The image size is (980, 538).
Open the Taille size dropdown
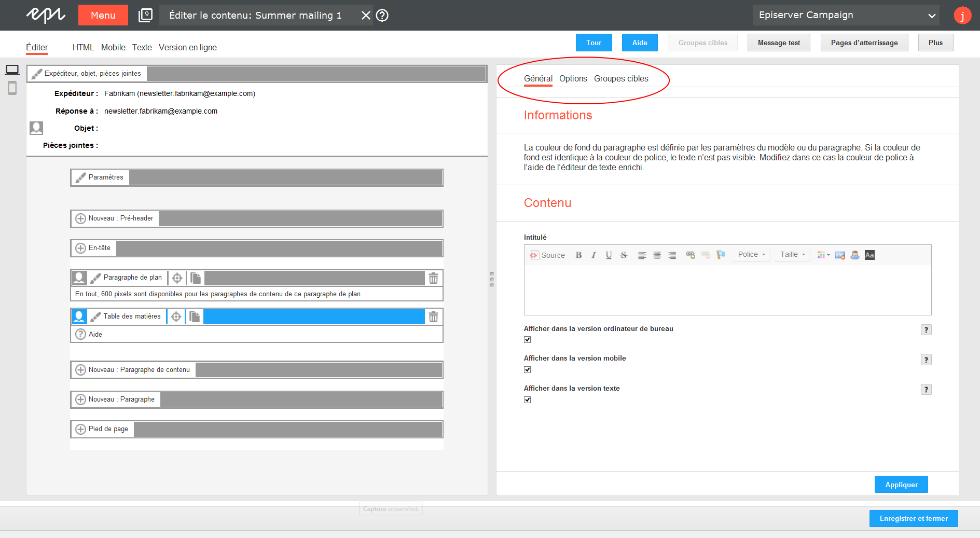click(x=792, y=255)
